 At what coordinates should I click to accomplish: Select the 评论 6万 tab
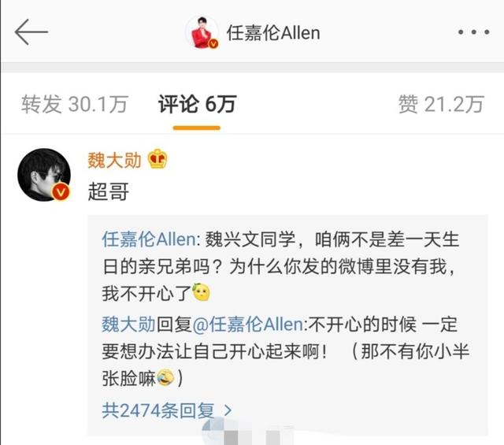click(197, 104)
